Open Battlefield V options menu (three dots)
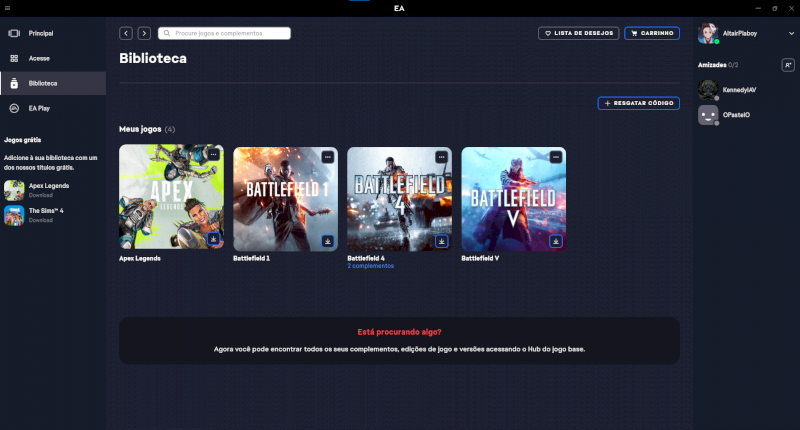The image size is (800, 430). (556, 157)
